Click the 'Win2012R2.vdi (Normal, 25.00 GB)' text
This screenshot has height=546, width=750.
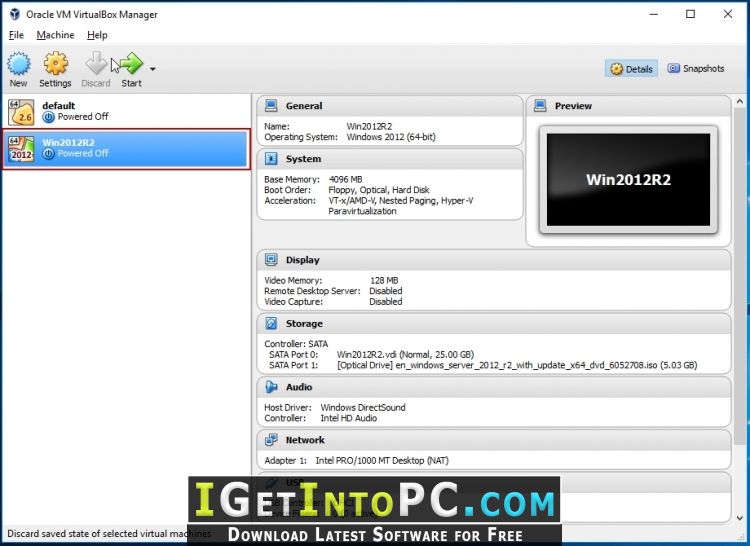[x=405, y=354]
